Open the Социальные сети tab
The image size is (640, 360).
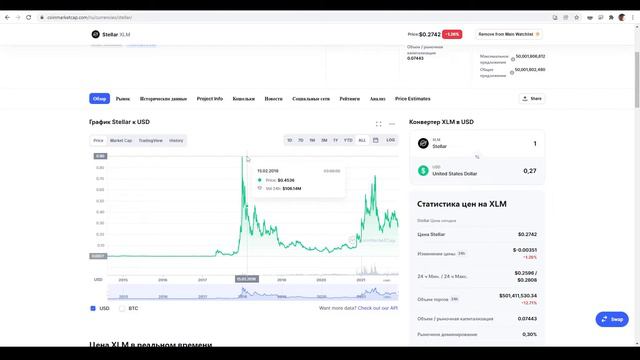coord(311,99)
